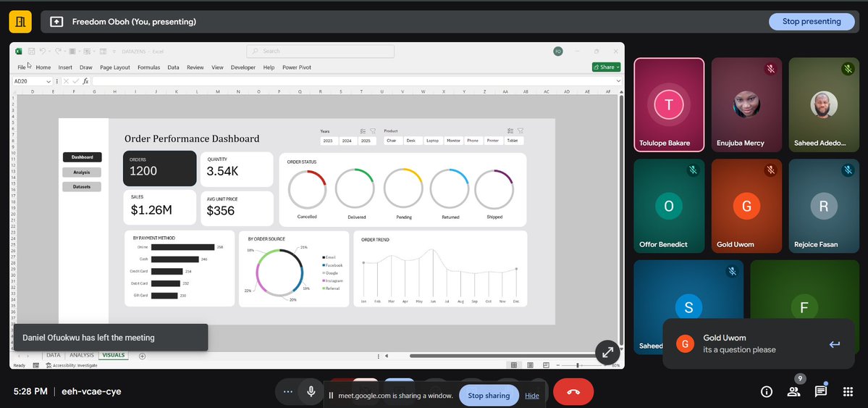
Task: Hide the sharing notification bar
Action: pos(532,395)
